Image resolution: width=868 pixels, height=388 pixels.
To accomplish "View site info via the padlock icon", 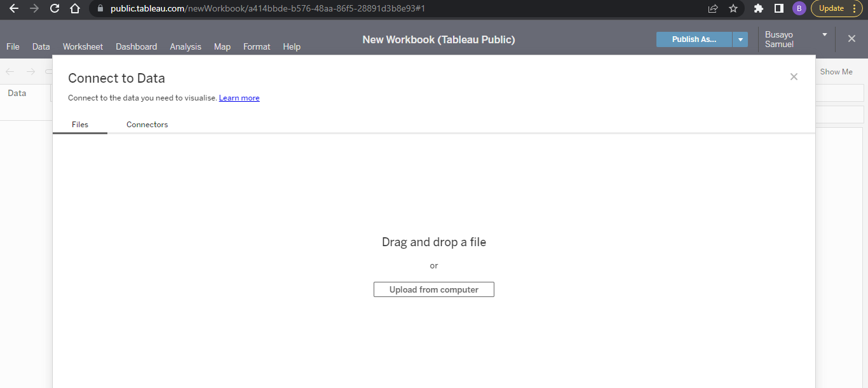I will point(100,9).
